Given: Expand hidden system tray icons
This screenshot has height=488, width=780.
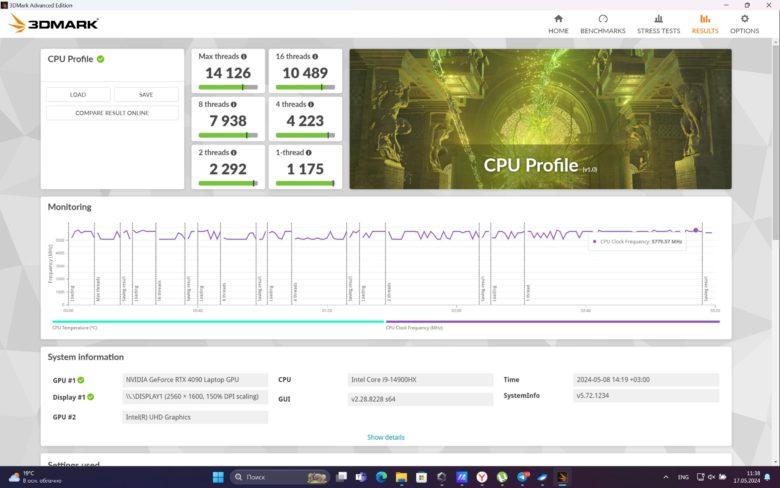Looking at the screenshot, I should 666,477.
